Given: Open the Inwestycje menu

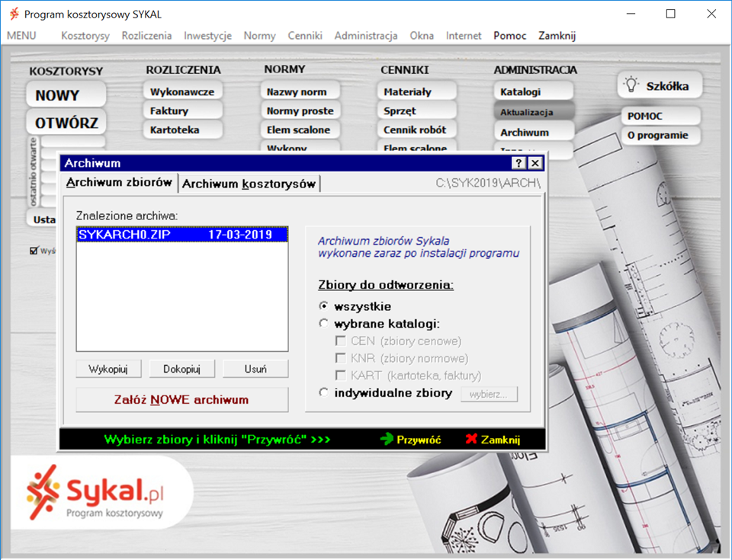Looking at the screenshot, I should click(207, 36).
